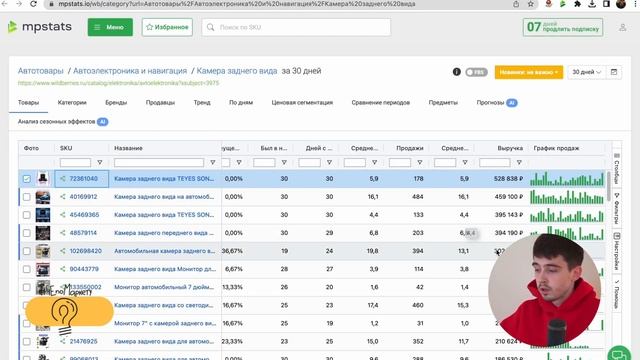Click share icon beside SKU 72361040
The image size is (640, 360).
coord(63,178)
